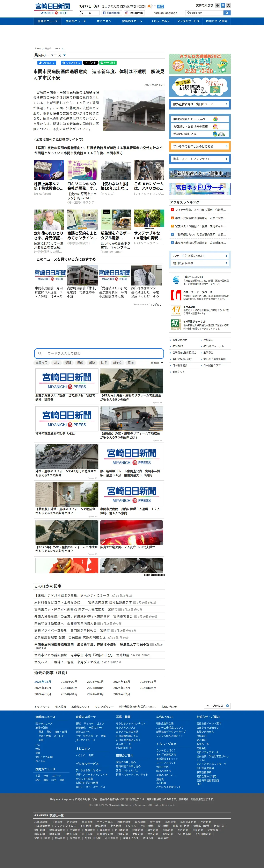Set text size to 大
This screenshot has width=264, height=868.
tap(228, 5)
